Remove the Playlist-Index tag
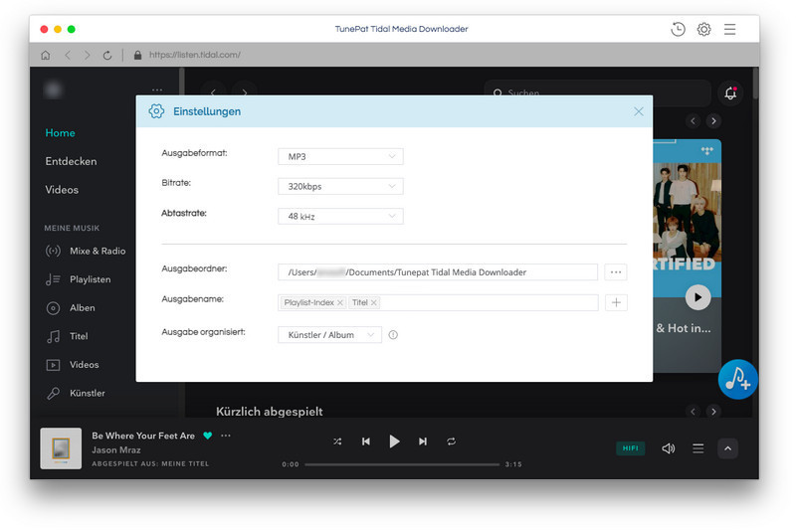 tap(340, 302)
